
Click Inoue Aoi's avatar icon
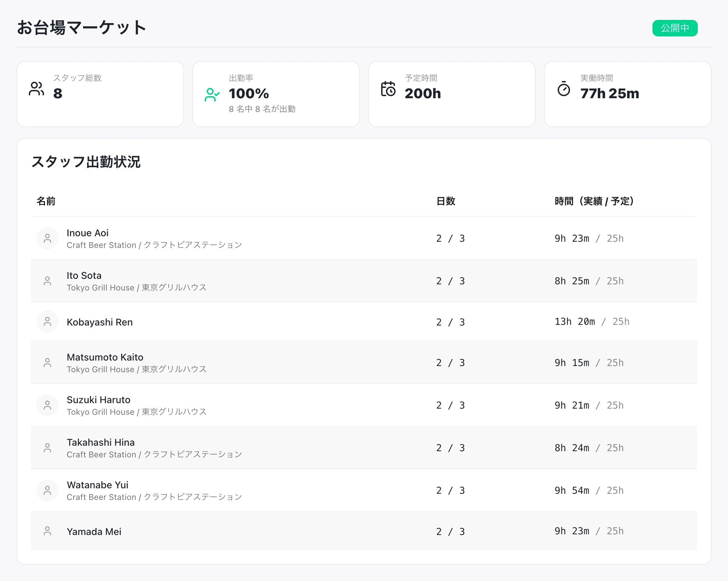coord(47,238)
